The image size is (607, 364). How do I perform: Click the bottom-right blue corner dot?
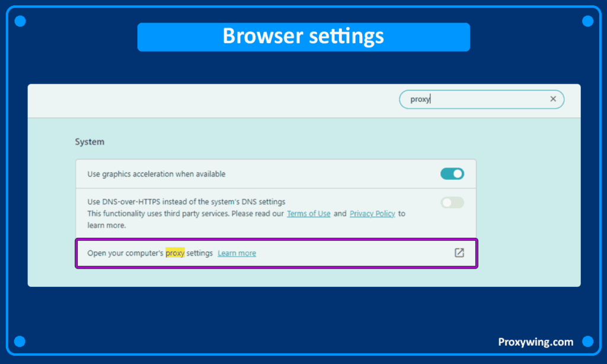[x=587, y=341]
